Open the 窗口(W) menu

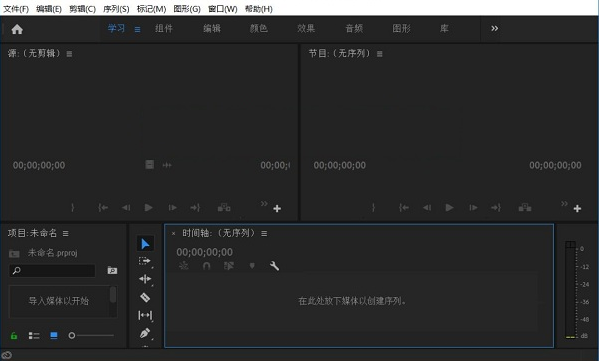click(x=223, y=9)
